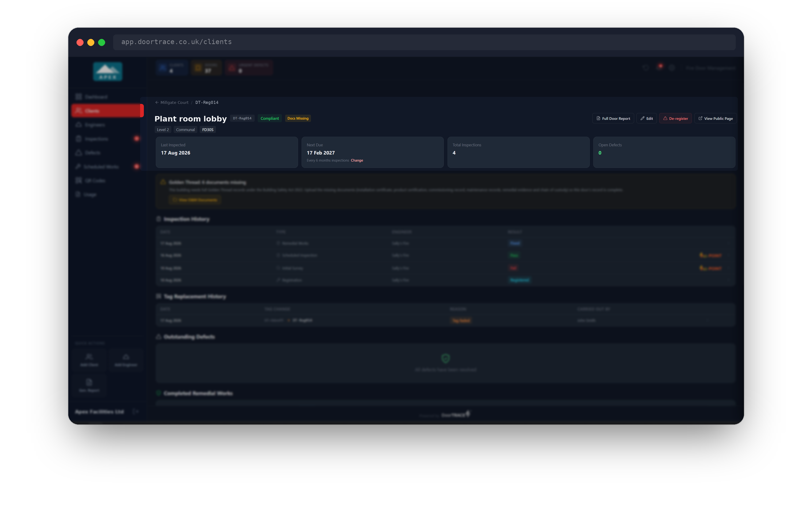Viewport: 812px width, 522px height.
Task: Click the green window maximize dot
Action: [102, 42]
